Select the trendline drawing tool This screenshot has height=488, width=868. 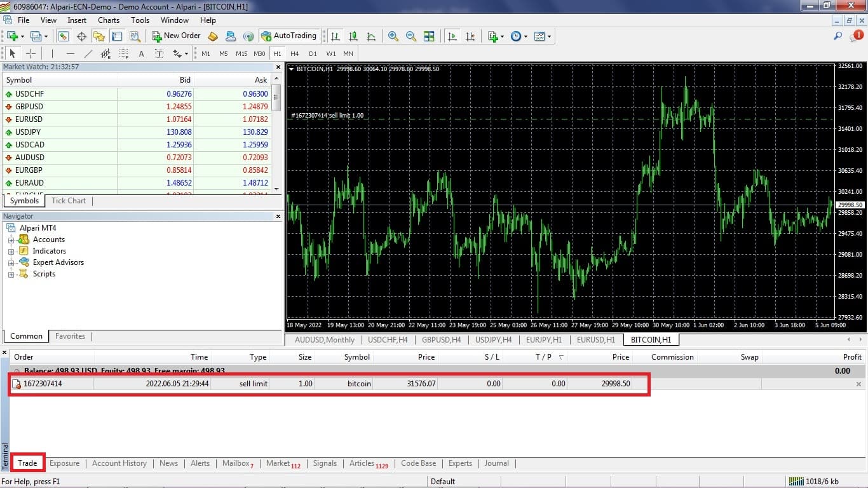point(88,54)
